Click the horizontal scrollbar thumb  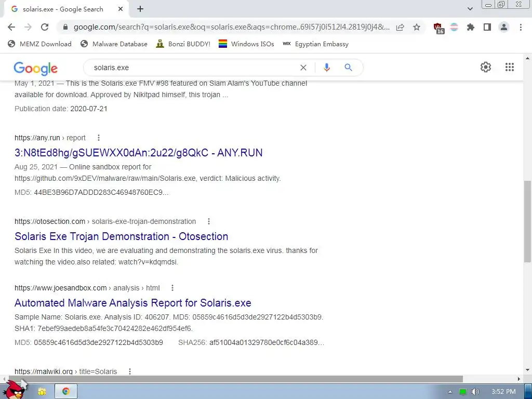235,379
